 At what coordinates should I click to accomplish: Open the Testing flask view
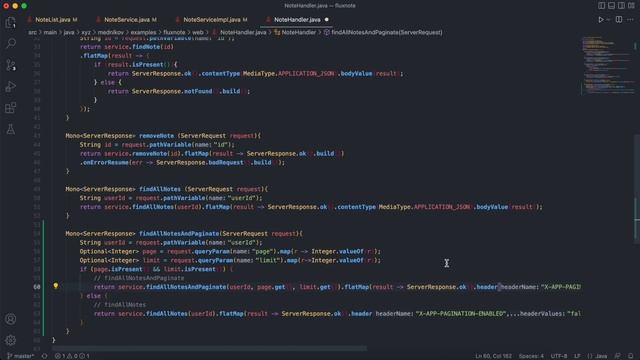tap(11, 129)
